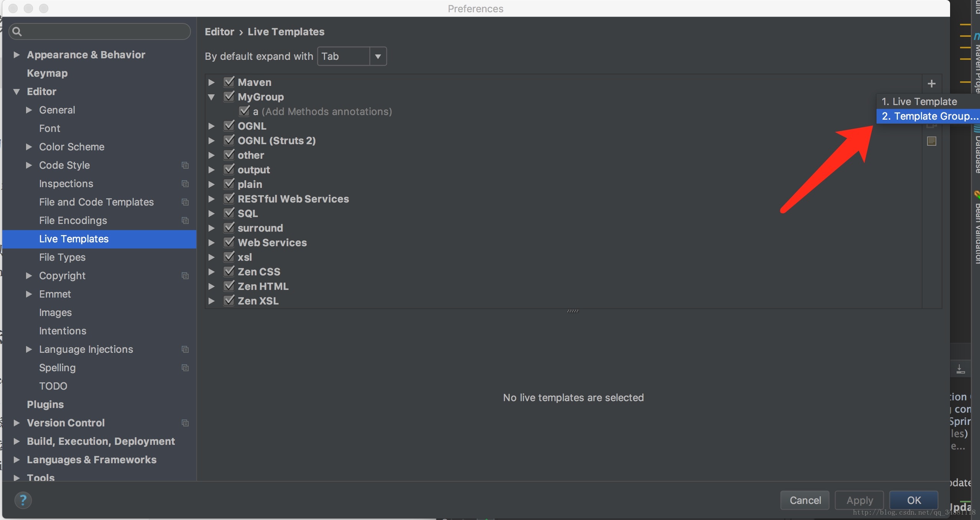Click the Template Group option
Viewport: 980px width, 520px height.
click(x=928, y=116)
